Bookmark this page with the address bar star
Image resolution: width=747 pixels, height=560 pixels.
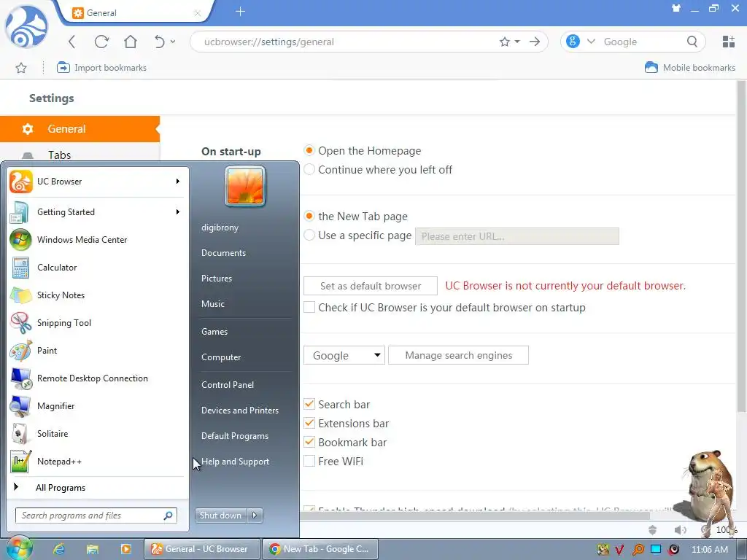(x=505, y=42)
